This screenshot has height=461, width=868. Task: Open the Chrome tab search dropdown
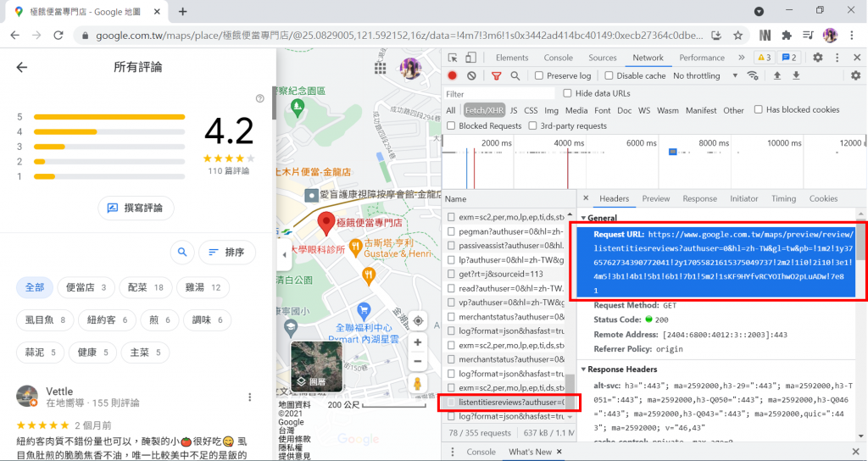pos(759,12)
